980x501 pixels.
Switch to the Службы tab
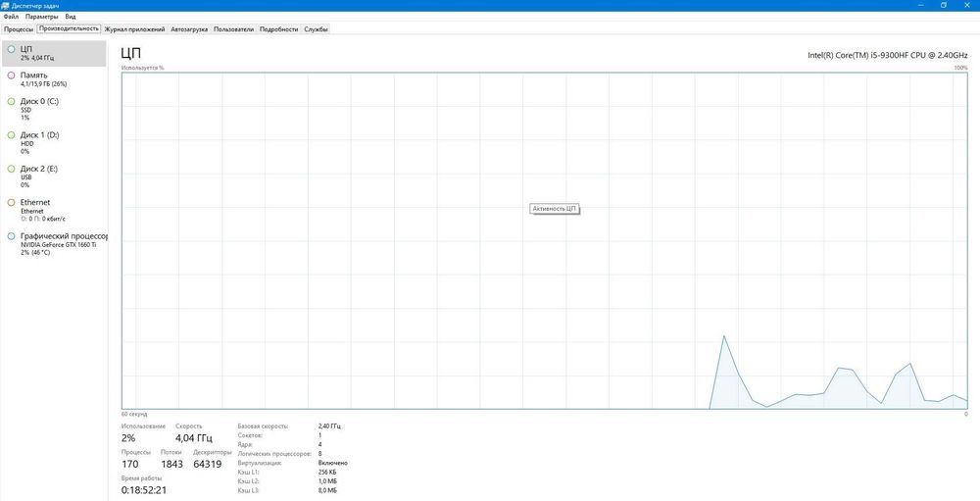point(317,29)
